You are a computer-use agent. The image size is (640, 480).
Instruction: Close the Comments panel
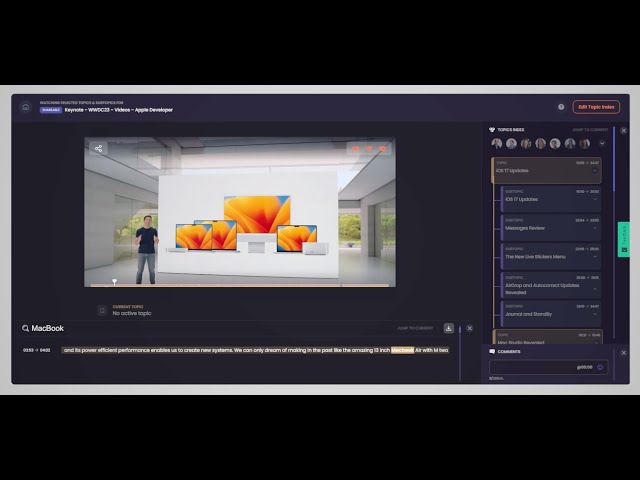coord(624,353)
